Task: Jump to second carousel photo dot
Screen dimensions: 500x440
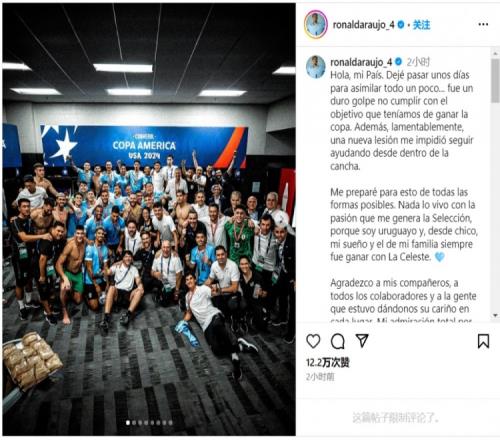Action: pyautogui.click(x=134, y=423)
